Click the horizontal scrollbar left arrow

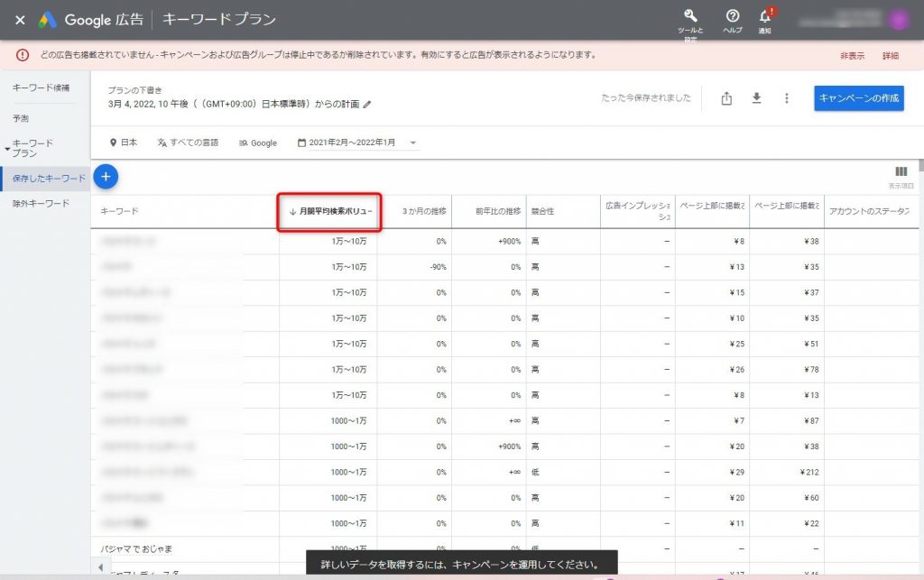(99, 566)
